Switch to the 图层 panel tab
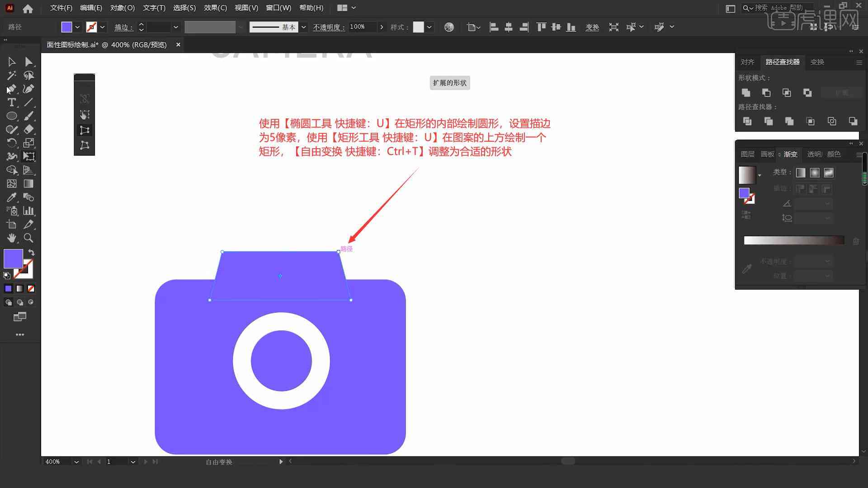 pyautogui.click(x=747, y=154)
